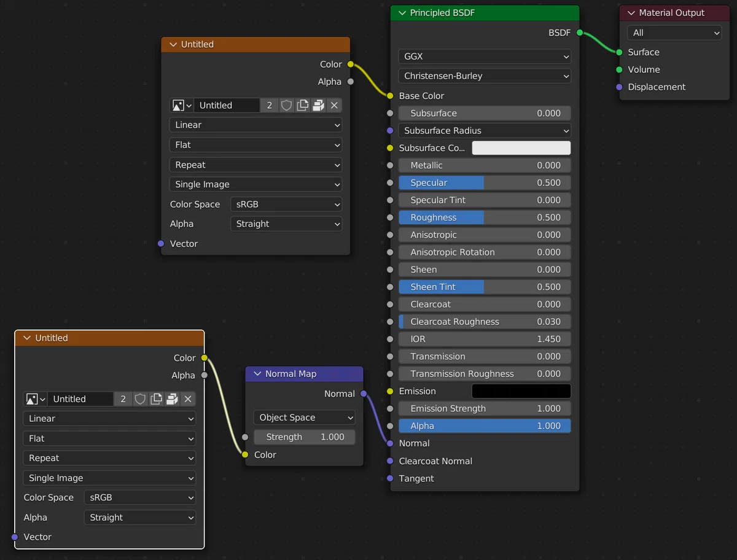Image resolution: width=737 pixels, height=560 pixels.
Task: Click image name field in Normal Map texture node
Action: click(x=80, y=399)
